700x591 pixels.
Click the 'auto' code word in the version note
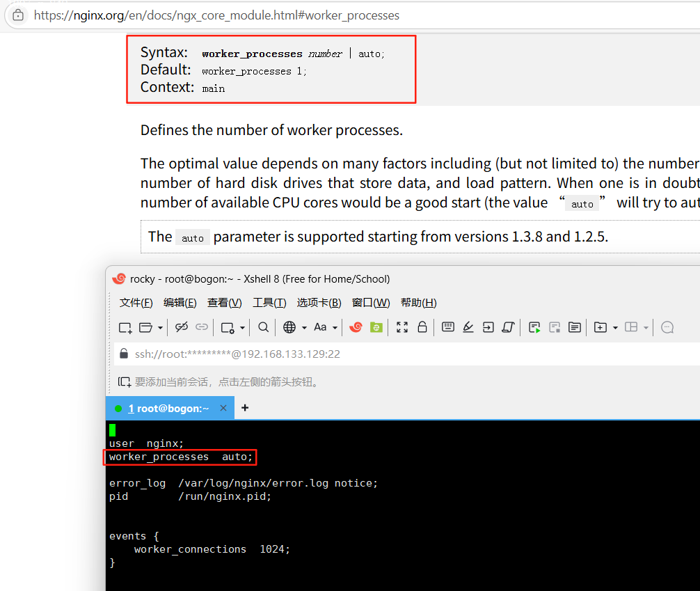pyautogui.click(x=193, y=238)
